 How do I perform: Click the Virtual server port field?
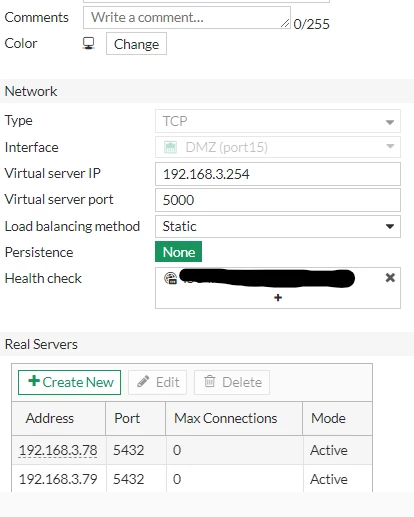tap(278, 200)
